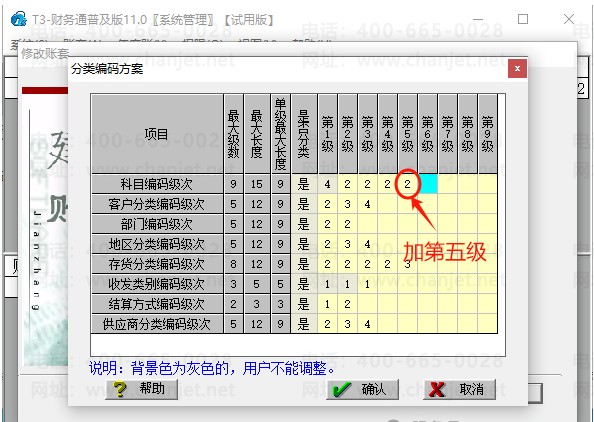Click the 帮助 button
This screenshot has width=594, height=422.
pos(141,389)
